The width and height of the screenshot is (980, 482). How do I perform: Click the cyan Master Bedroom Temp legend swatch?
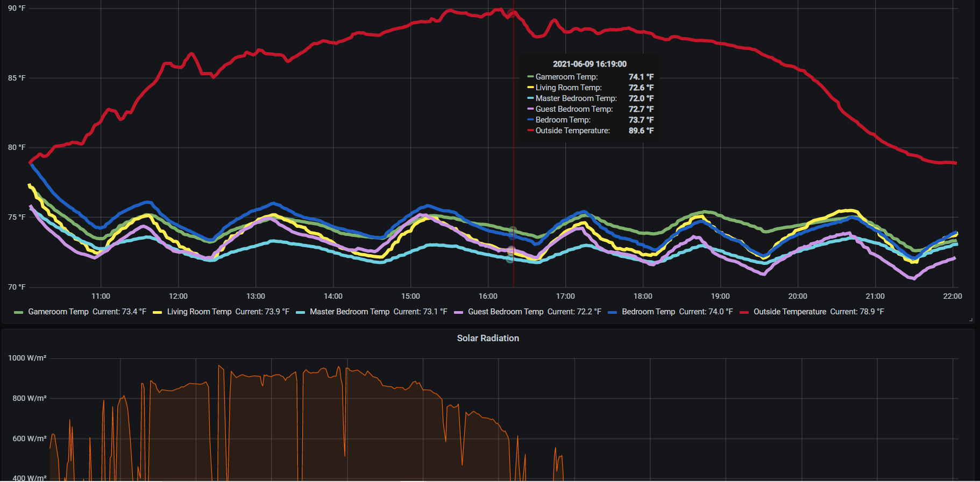pyautogui.click(x=300, y=312)
